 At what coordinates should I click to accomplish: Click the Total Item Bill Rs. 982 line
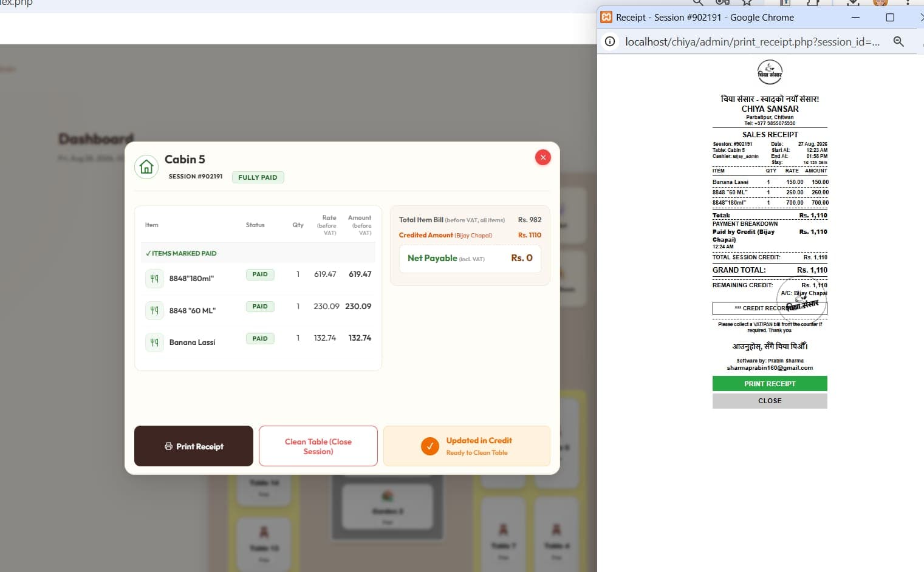pos(470,220)
